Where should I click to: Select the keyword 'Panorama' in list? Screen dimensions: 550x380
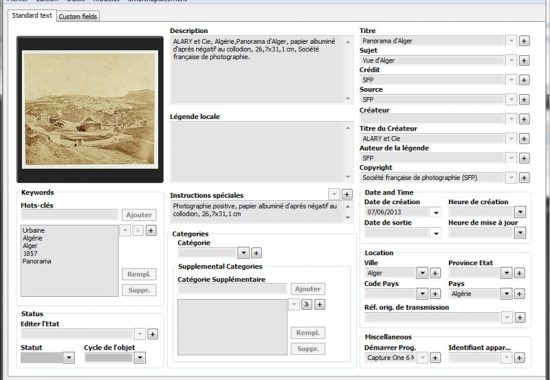click(x=36, y=261)
